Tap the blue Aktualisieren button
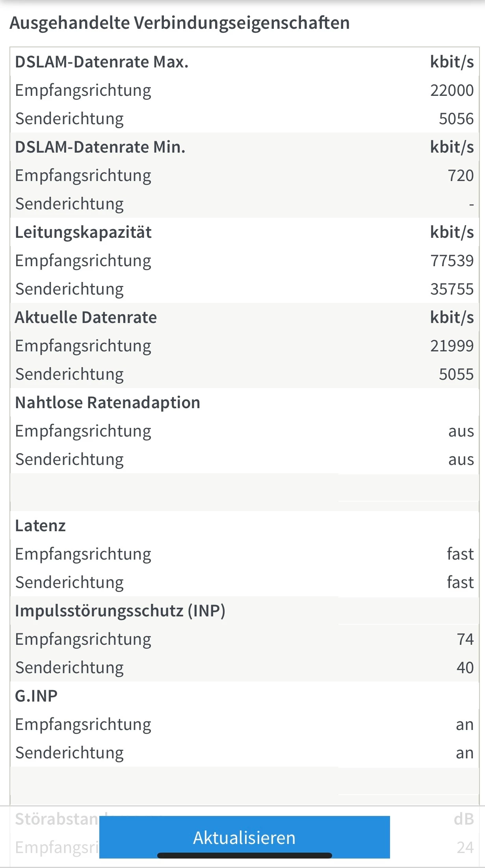Image resolution: width=485 pixels, height=868 pixels. pyautogui.click(x=244, y=837)
